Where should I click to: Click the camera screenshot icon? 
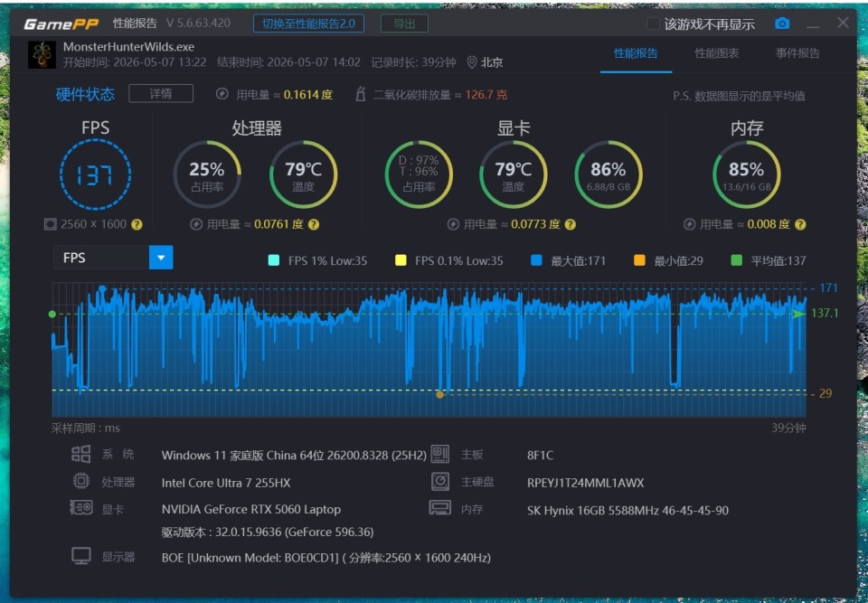tap(781, 24)
